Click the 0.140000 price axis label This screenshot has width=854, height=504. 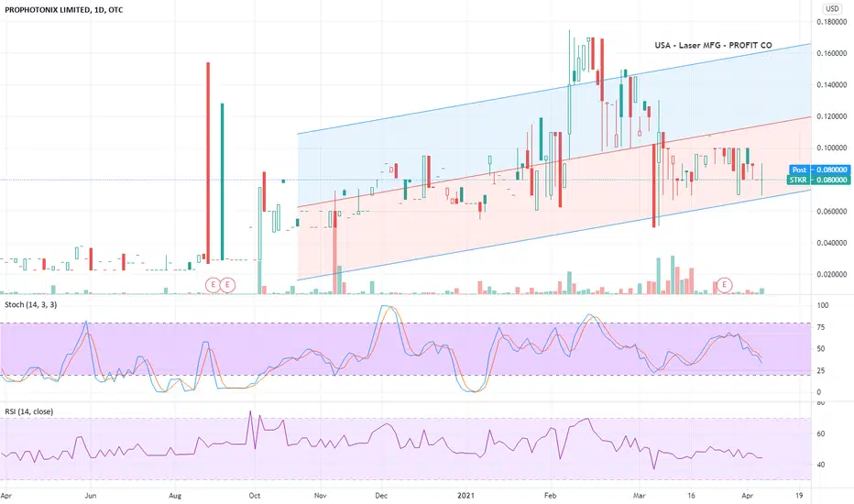(832, 85)
